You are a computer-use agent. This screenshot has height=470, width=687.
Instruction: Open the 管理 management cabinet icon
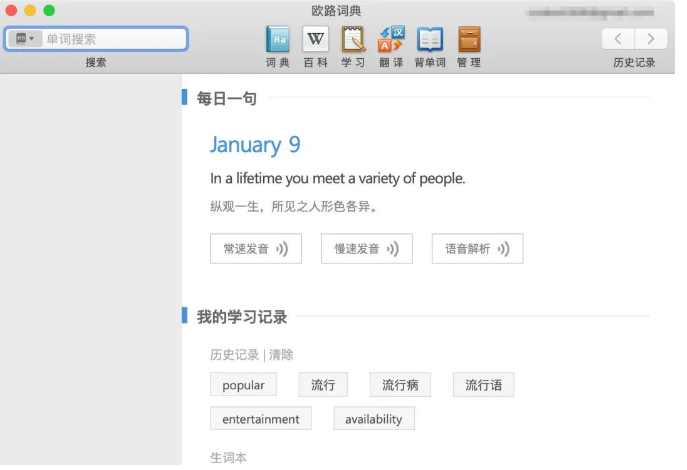(x=469, y=40)
